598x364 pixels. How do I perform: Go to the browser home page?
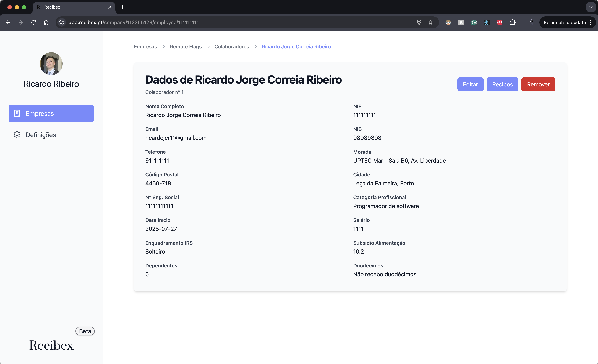(x=46, y=23)
